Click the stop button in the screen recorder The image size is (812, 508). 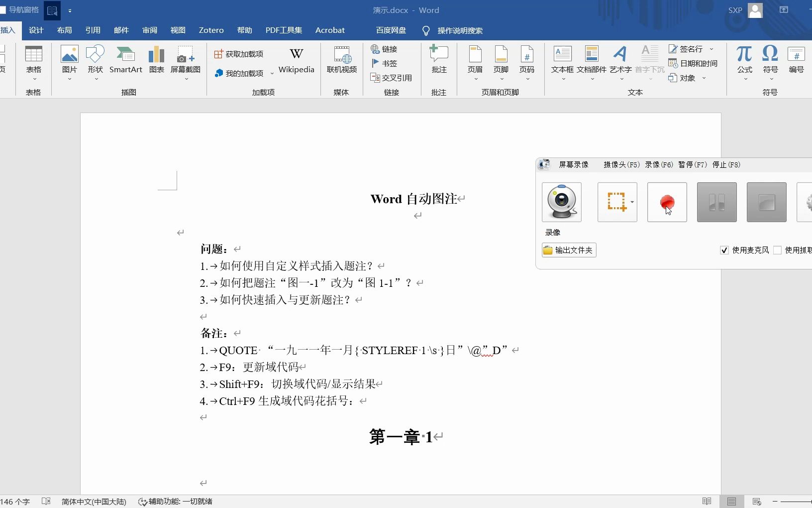click(x=767, y=202)
